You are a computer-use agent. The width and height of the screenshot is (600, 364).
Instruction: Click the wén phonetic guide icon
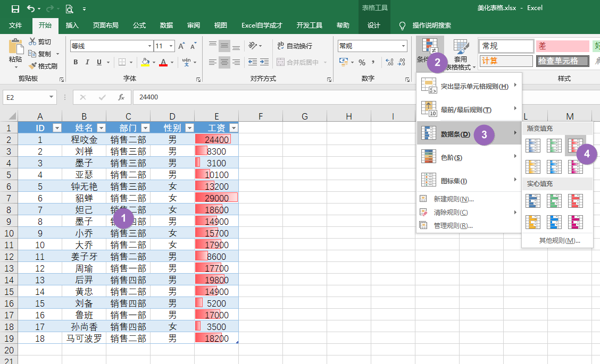186,62
